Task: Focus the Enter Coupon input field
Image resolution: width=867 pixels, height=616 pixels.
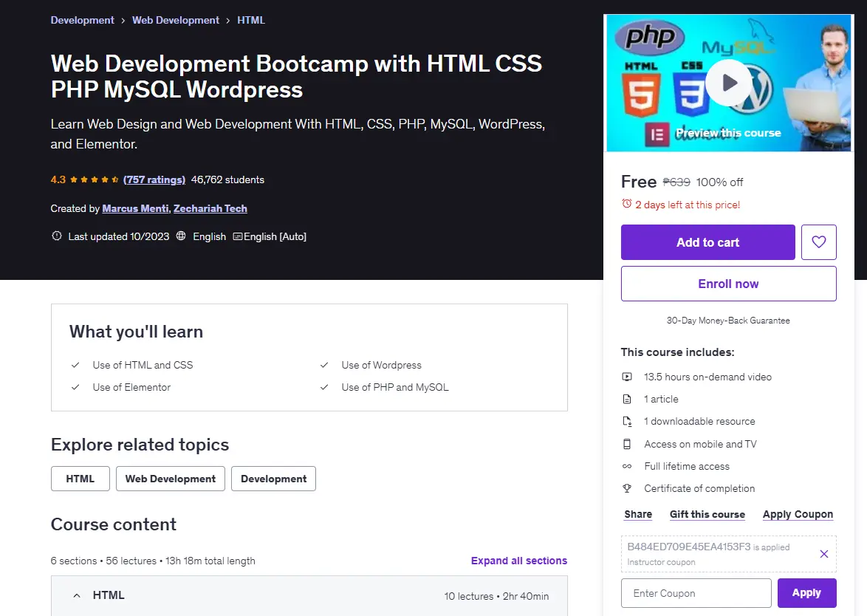Action: [696, 593]
